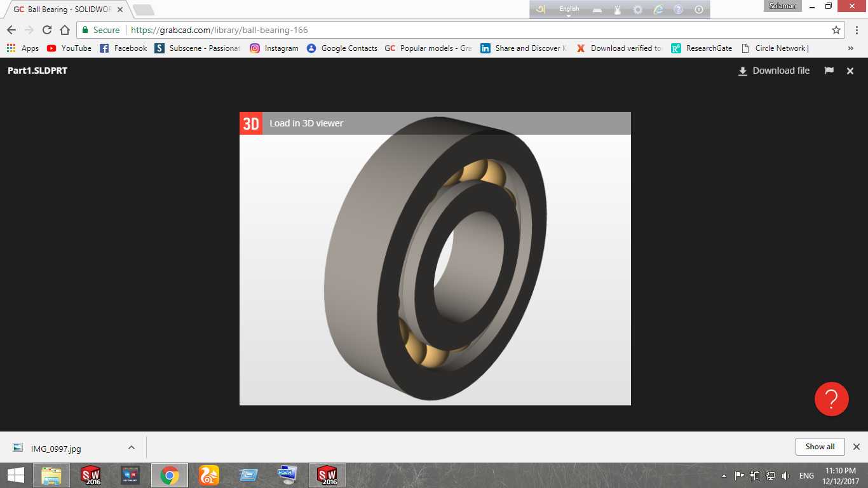Open the red help question mark button
The width and height of the screenshot is (868, 488).
tap(832, 399)
